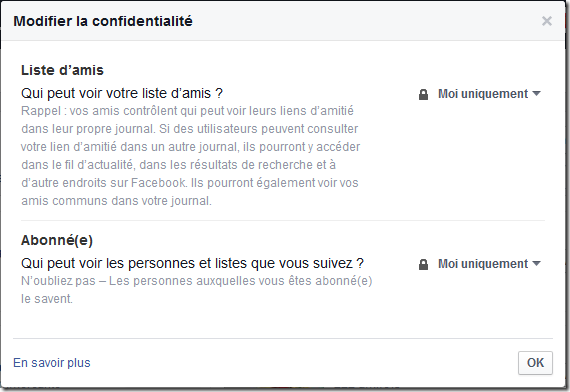Click the dropdown arrow of the friends list audience

(x=536, y=94)
